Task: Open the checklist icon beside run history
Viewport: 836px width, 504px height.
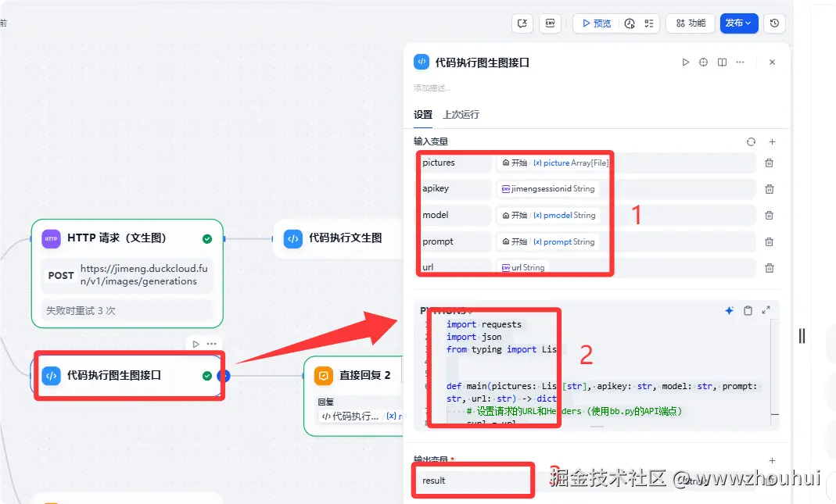Action: [649, 23]
